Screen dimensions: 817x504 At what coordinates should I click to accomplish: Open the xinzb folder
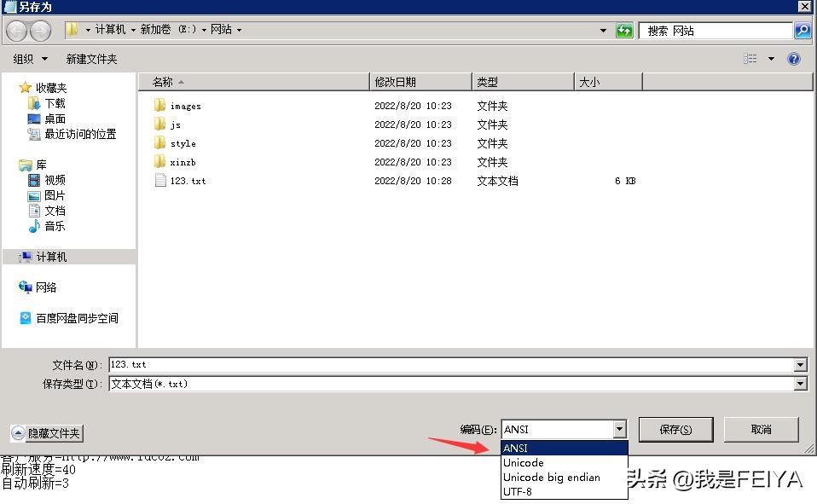tap(183, 162)
